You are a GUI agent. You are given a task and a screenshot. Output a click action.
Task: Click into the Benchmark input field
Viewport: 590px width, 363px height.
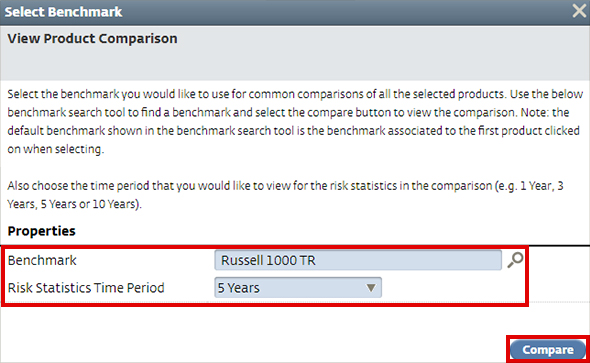coord(358,260)
